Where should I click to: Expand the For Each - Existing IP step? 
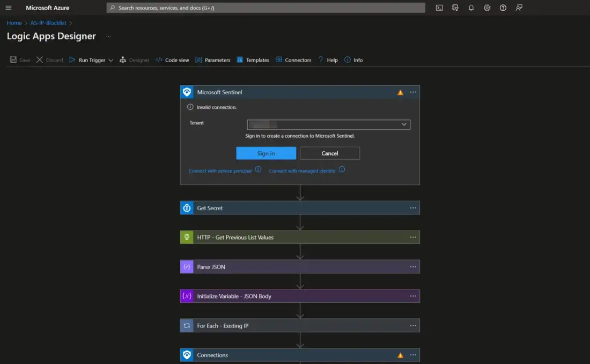coord(223,326)
